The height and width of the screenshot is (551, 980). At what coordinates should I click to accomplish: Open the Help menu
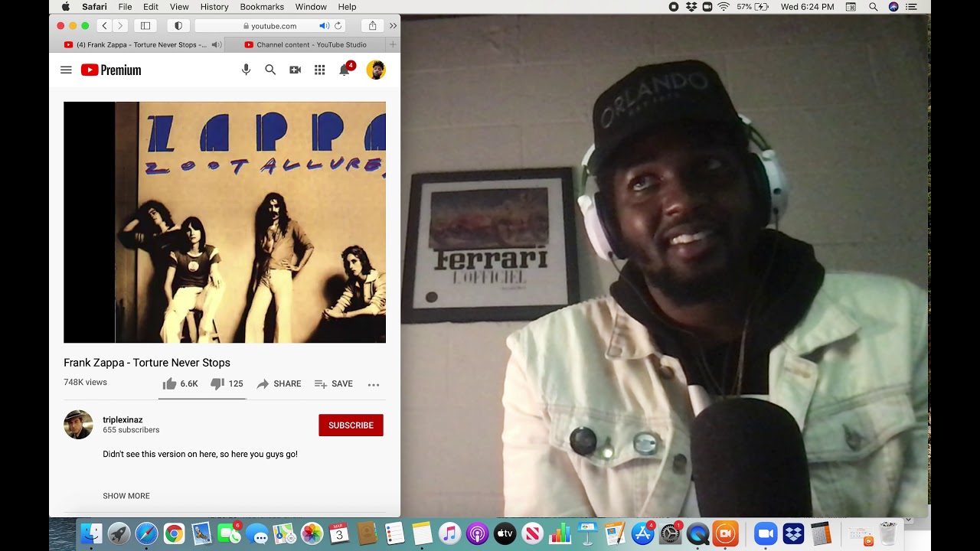tap(347, 7)
